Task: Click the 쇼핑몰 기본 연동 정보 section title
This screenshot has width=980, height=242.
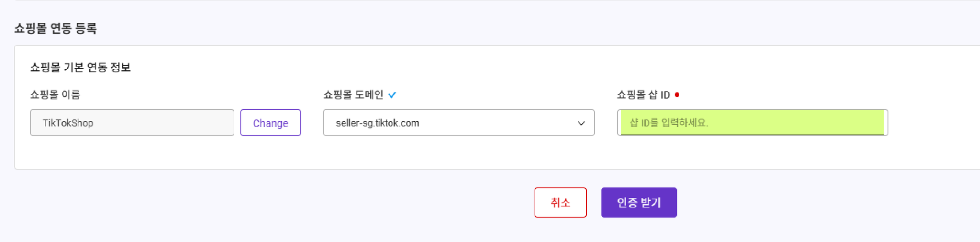Action: (x=80, y=68)
